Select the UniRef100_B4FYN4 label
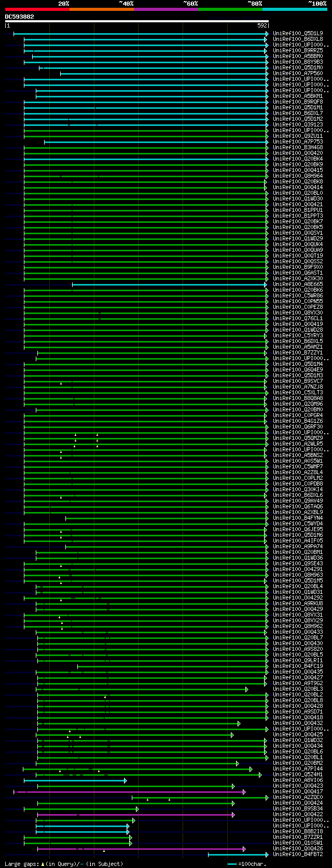Image resolution: width=332 pixels, height=868 pixels. coord(298,518)
